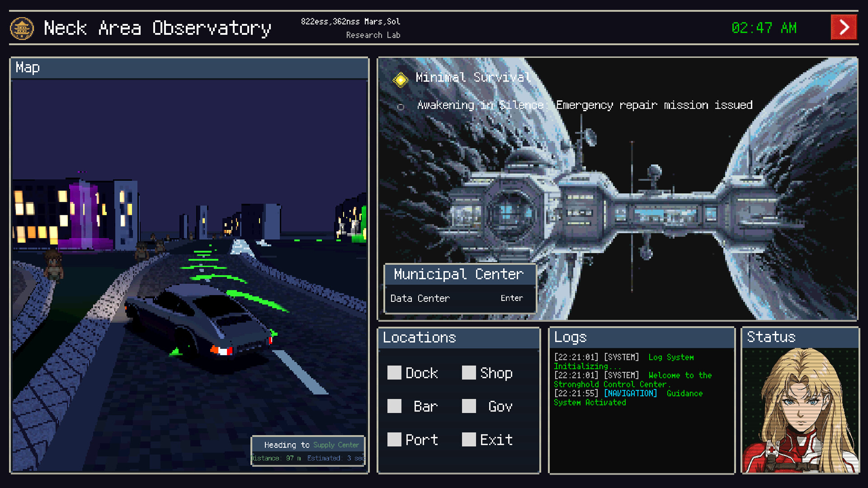Click the Distance 97 m readout
868x488 pixels.
point(277,458)
